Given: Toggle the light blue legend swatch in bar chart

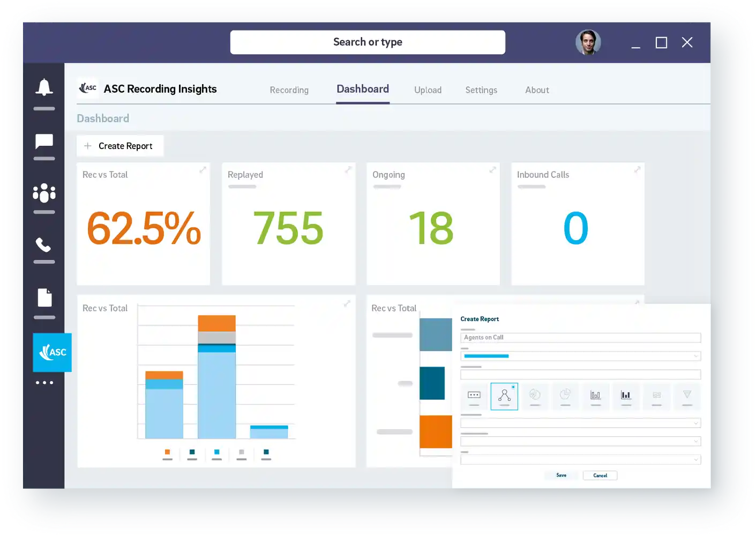Looking at the screenshot, I should pos(217,452).
